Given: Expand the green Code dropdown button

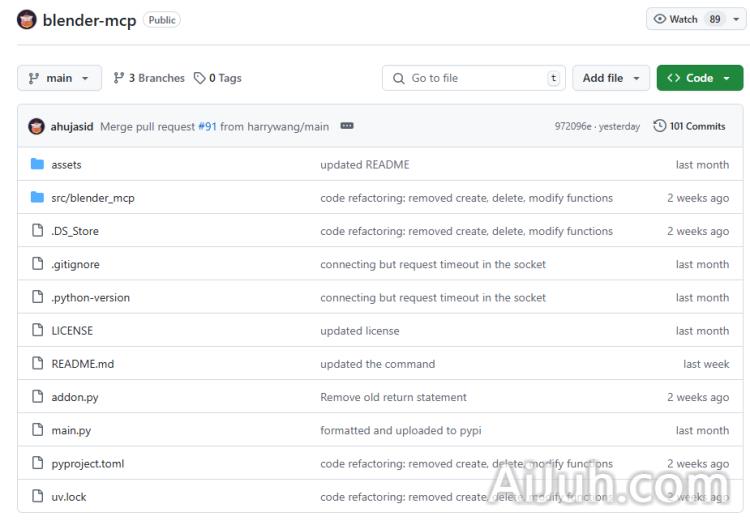Looking at the screenshot, I should pos(699,78).
